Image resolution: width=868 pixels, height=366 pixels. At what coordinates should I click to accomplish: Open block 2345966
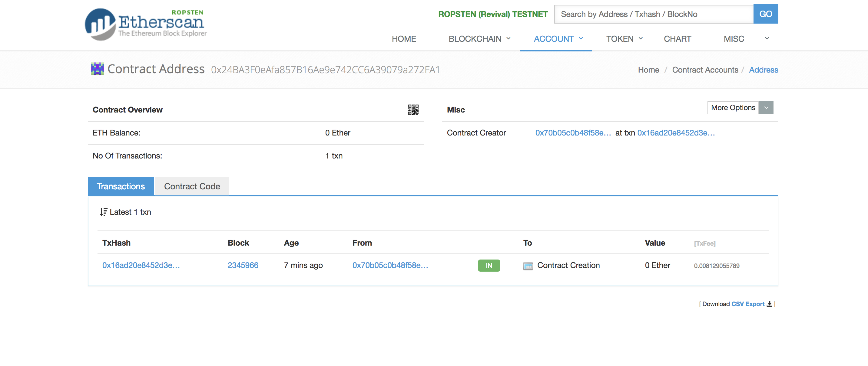pos(243,265)
